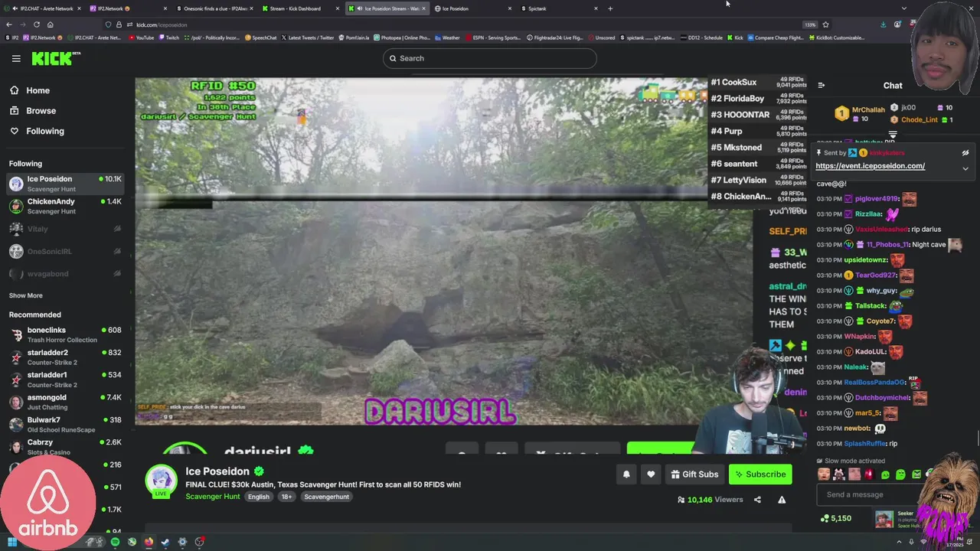The width and height of the screenshot is (980, 551).
Task: Open starladder2 recommended channel
Action: click(64, 357)
